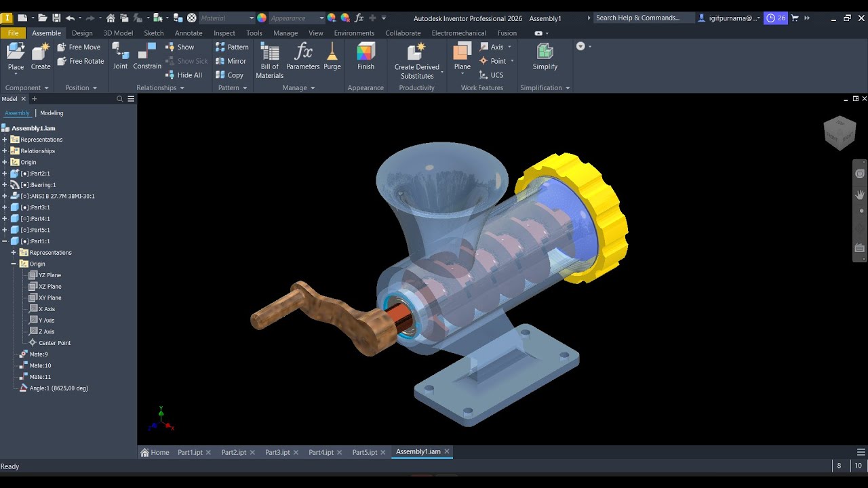
Task: Click the Purge tool
Action: (332, 56)
